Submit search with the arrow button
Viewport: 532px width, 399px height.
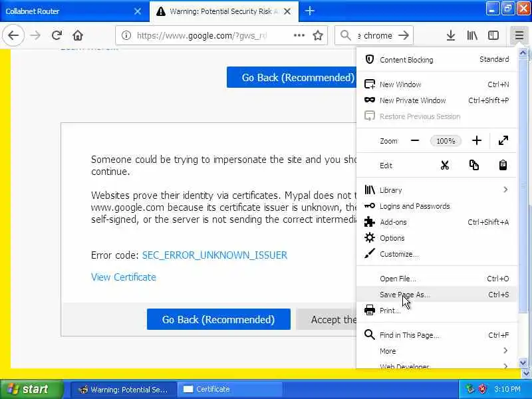pyautogui.click(x=404, y=35)
